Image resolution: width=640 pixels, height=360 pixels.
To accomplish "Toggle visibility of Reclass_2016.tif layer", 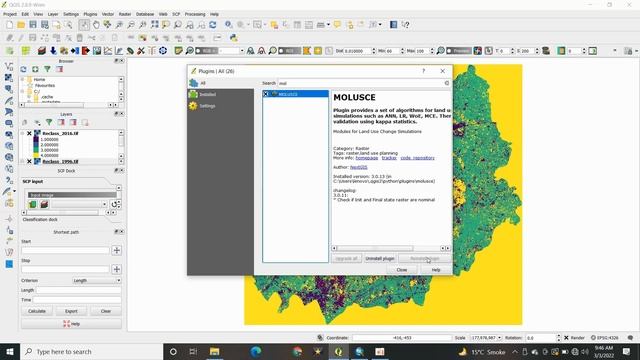I will [x=29, y=133].
